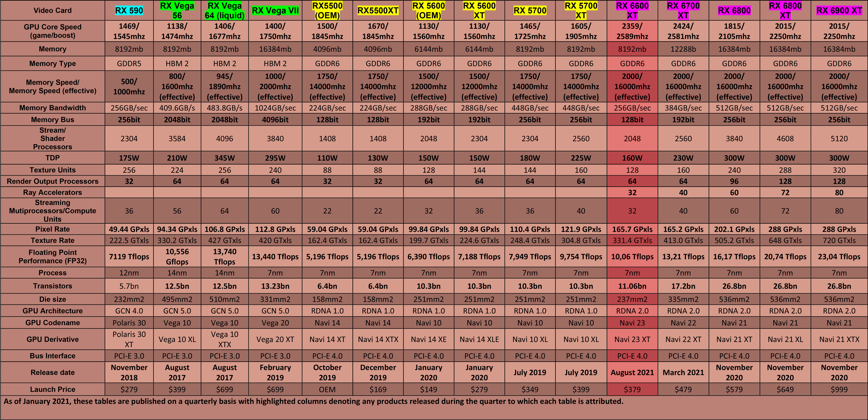Click the 4096bit memory bus cell
The height and width of the screenshot is (420, 868).
pyautogui.click(x=275, y=120)
